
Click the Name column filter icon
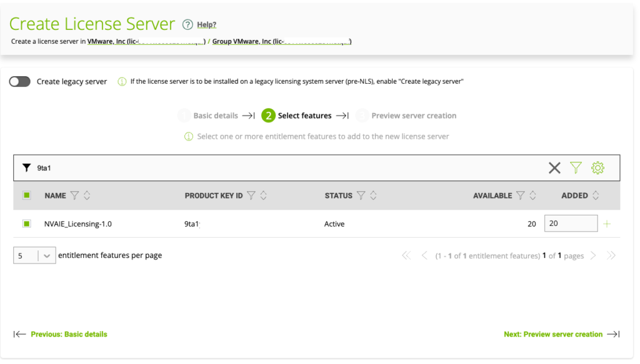coord(75,195)
